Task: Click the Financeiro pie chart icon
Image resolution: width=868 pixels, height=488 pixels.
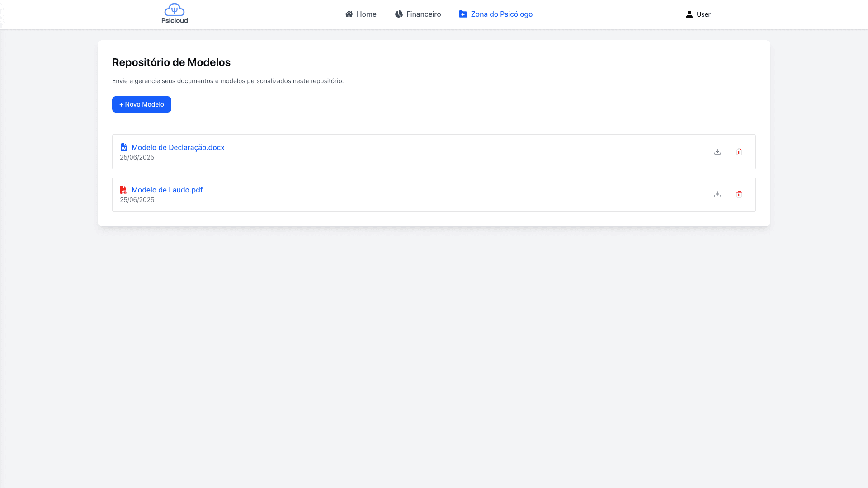Action: [x=398, y=14]
